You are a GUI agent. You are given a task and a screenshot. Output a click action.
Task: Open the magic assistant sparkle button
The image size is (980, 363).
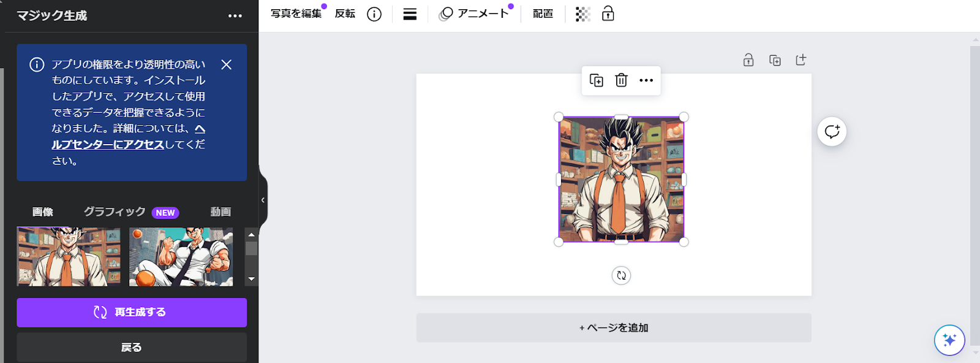click(x=949, y=340)
